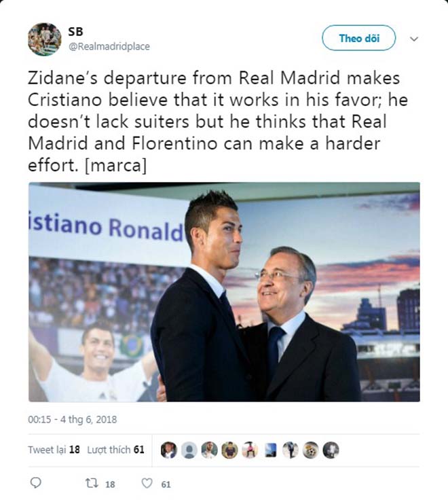Open the @Realmadridplace handle link
The height and width of the screenshot is (500, 448).
[x=109, y=47]
